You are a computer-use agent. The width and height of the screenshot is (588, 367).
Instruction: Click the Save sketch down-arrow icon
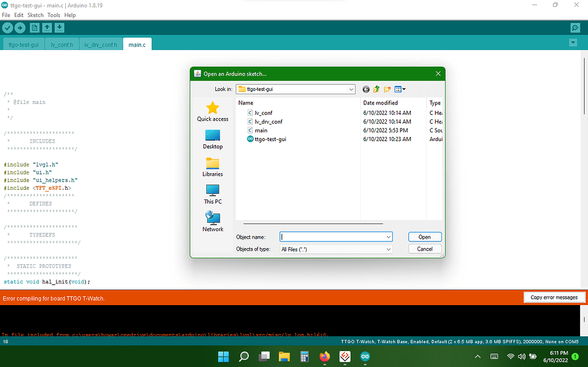60,28
